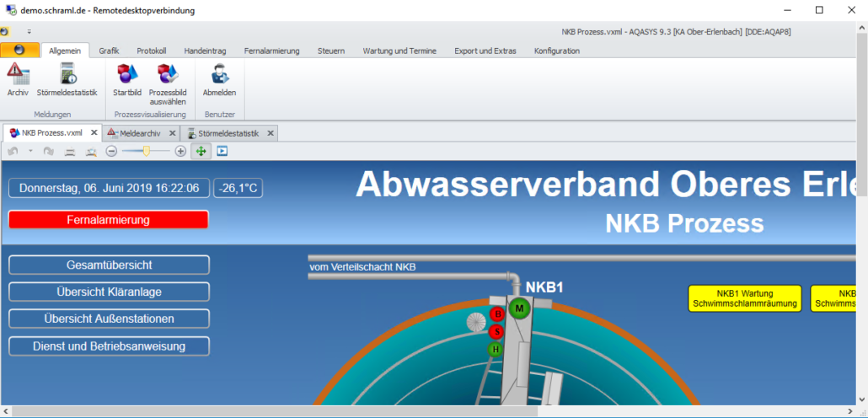This screenshot has height=418, width=868.
Task: Open the Handeintrag ribbon tab
Action: point(205,51)
